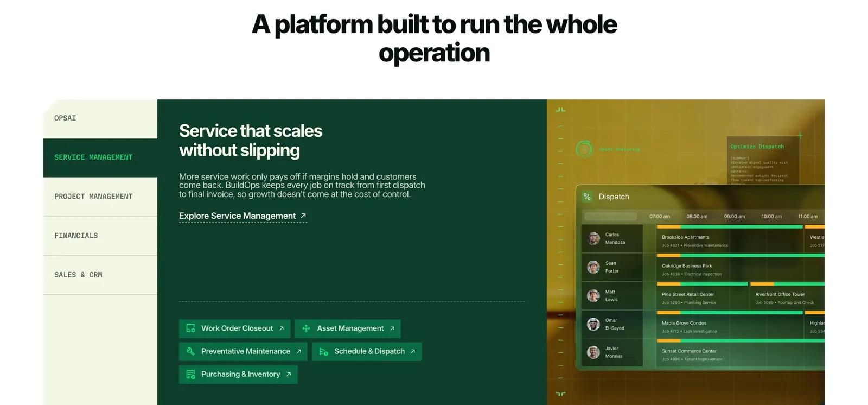Image resolution: width=868 pixels, height=405 pixels.
Task: Click the 07:00 am time column header
Action: point(660,217)
